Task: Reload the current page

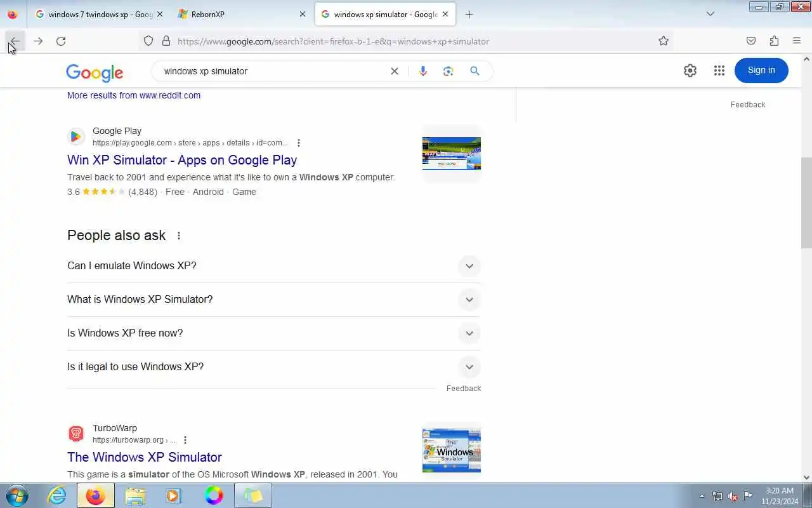Action: coord(61,41)
